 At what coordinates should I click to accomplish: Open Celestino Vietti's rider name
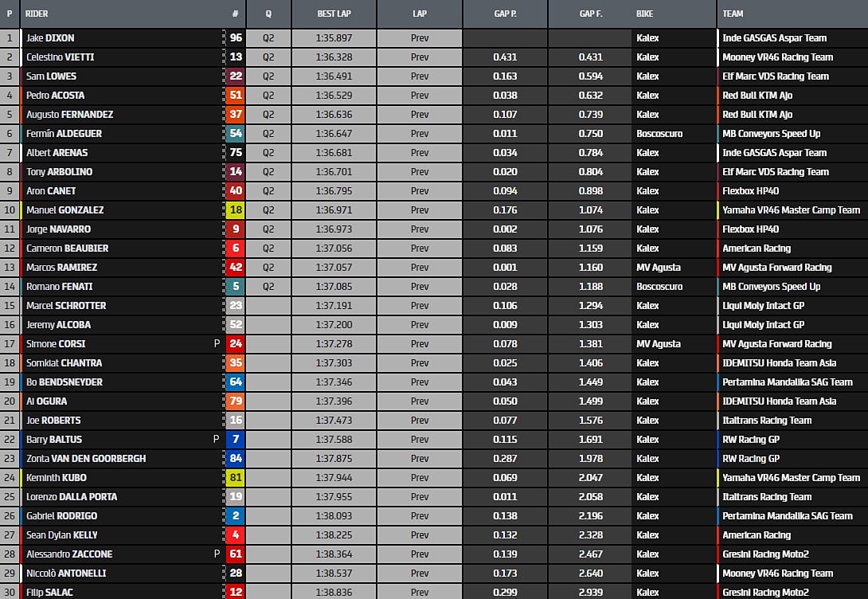61,57
